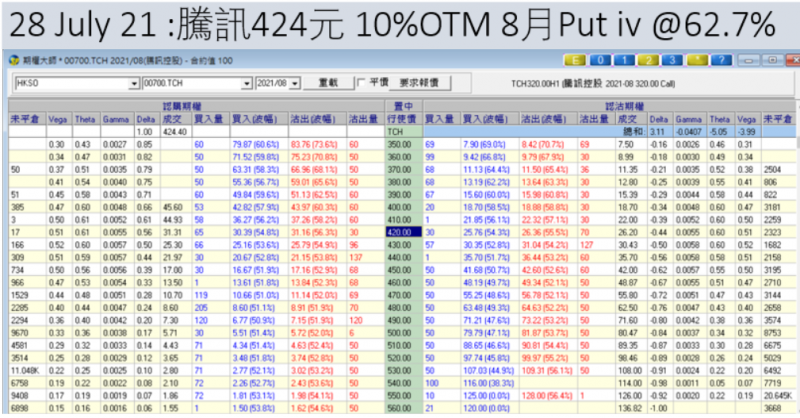Toggle the 平價 checkbox
This screenshot has width=800, height=418.
(362, 83)
